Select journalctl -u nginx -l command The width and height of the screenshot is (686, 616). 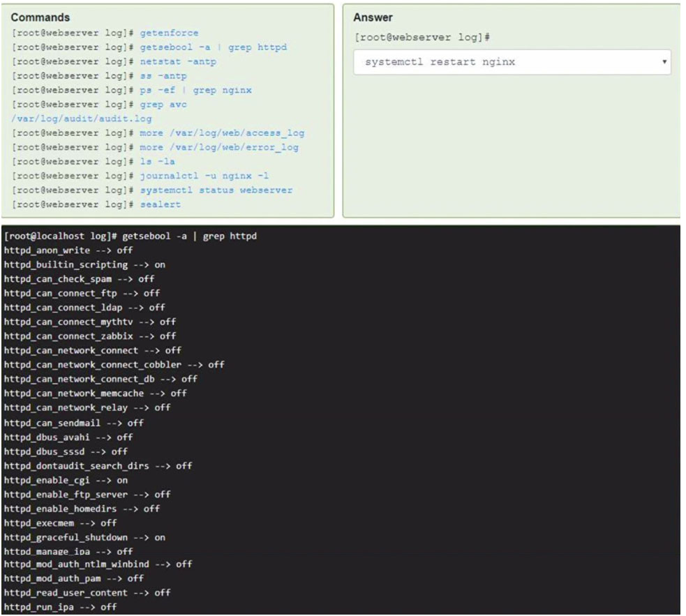pos(204,176)
